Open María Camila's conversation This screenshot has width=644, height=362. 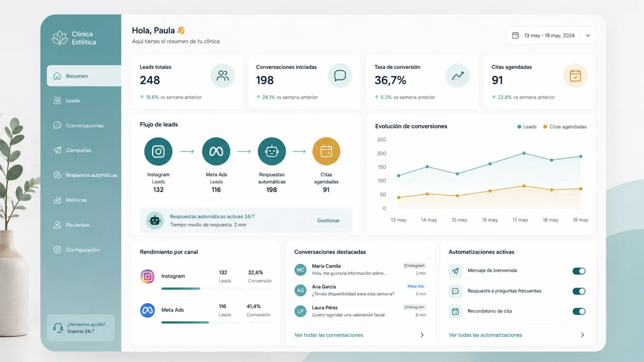pyautogui.click(x=360, y=269)
